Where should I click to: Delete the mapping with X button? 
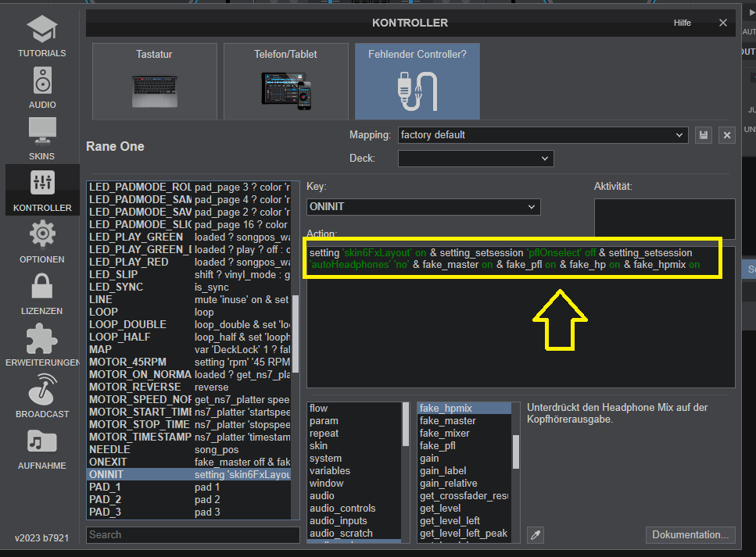tap(727, 135)
